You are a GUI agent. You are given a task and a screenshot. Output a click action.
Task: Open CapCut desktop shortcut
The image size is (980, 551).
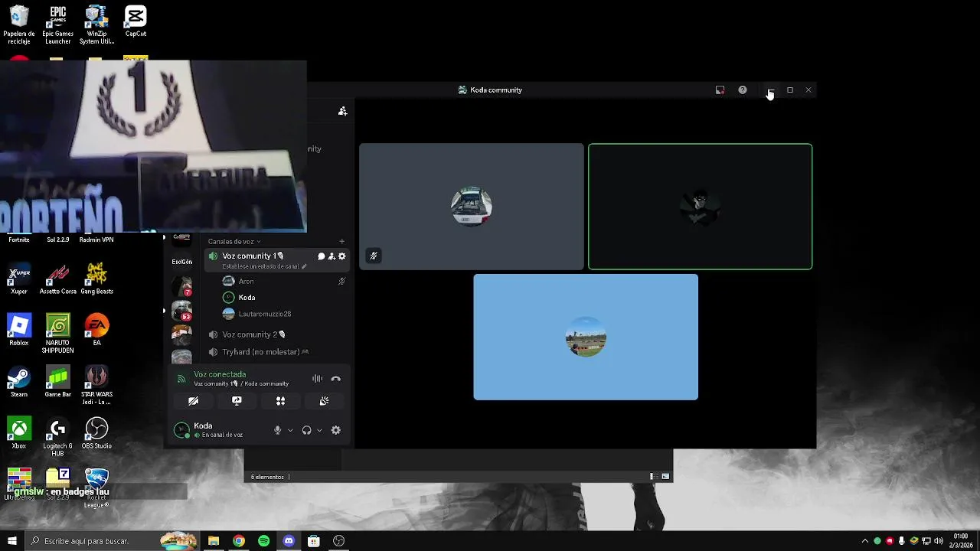(x=136, y=21)
